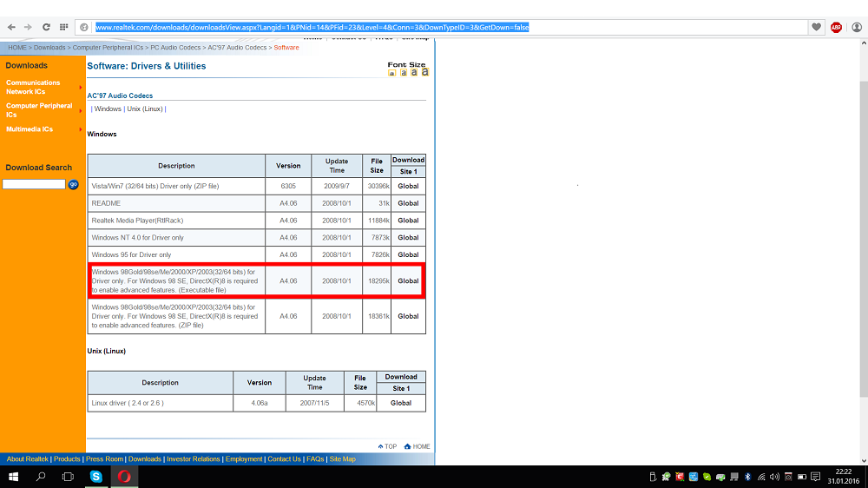Viewport: 868px width, 488px height.
Task: Open PC Audio Codecs breadcrumb link
Action: [175, 48]
